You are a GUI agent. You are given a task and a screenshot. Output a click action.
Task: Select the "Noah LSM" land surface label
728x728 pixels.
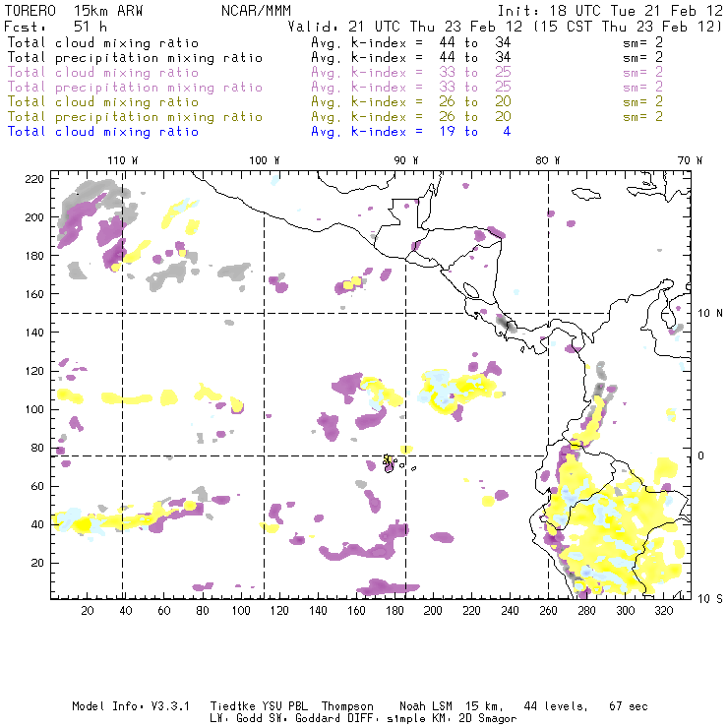pos(426,706)
